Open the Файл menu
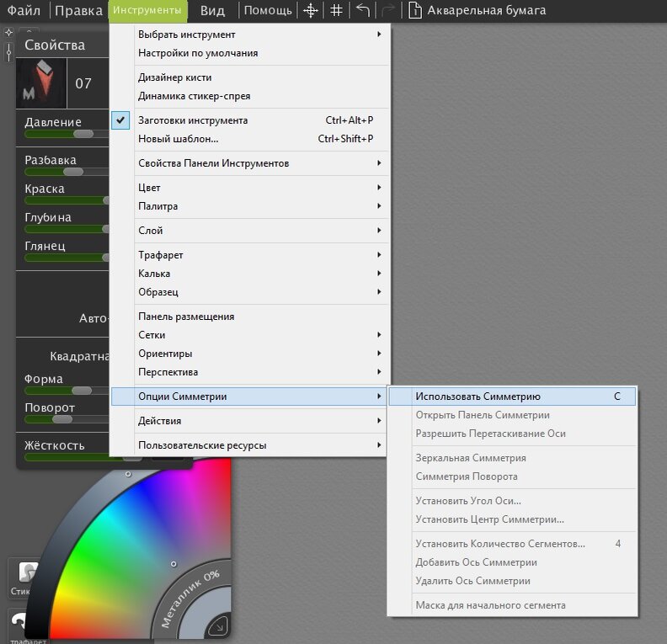667x644 pixels. pos(24,11)
